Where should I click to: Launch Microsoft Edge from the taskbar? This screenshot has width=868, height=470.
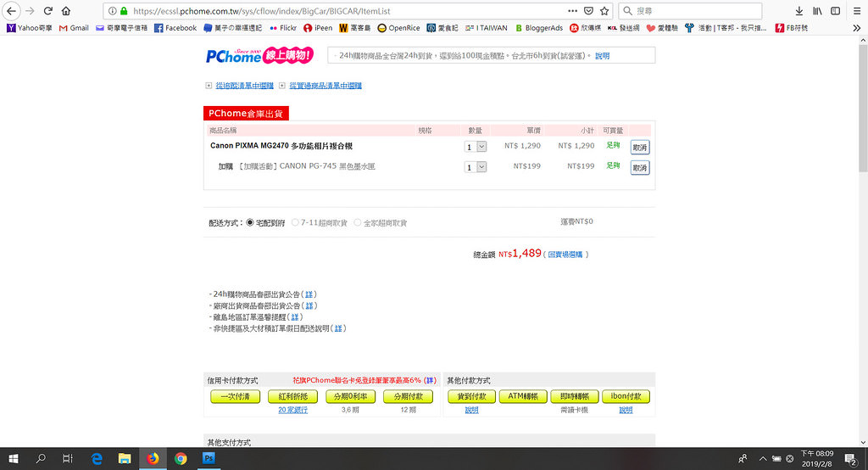[x=97, y=458]
